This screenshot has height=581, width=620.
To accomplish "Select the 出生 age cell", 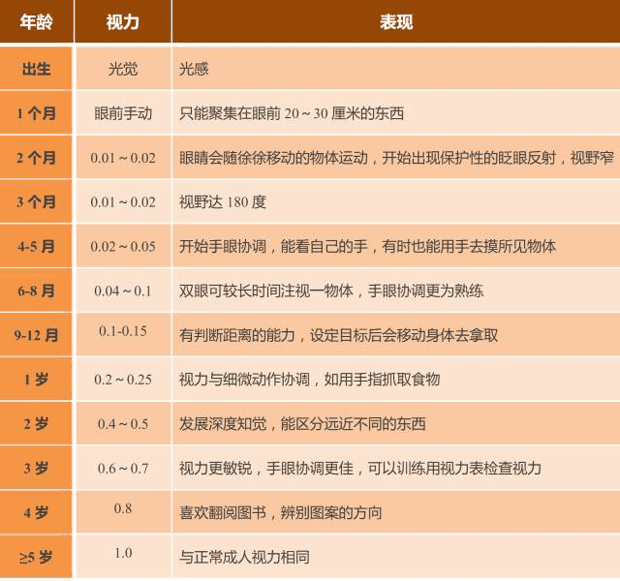I will tap(36, 68).
